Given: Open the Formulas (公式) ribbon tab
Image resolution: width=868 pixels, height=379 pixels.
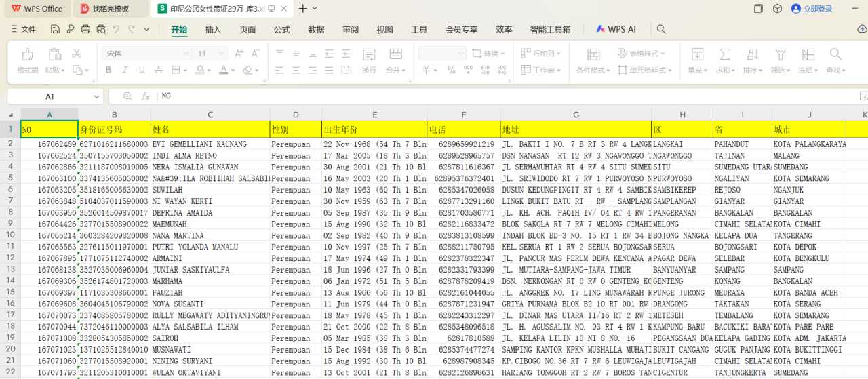Looking at the screenshot, I should click(282, 29).
